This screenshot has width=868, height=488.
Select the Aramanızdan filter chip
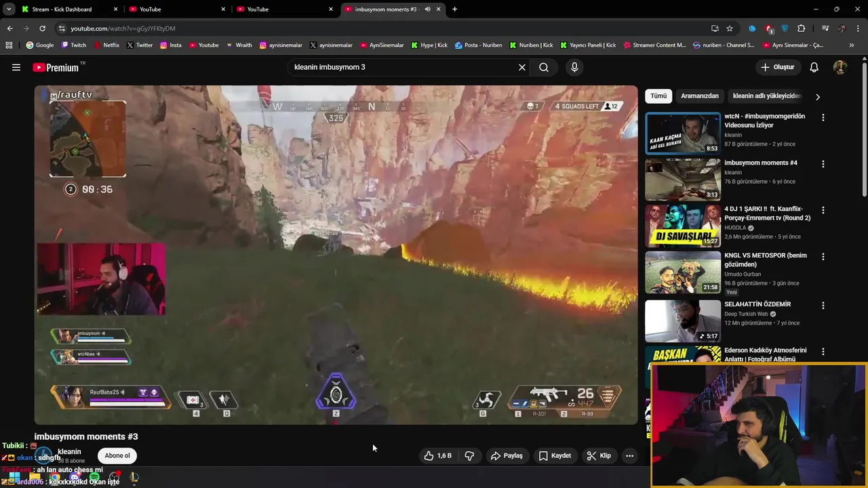tap(699, 96)
